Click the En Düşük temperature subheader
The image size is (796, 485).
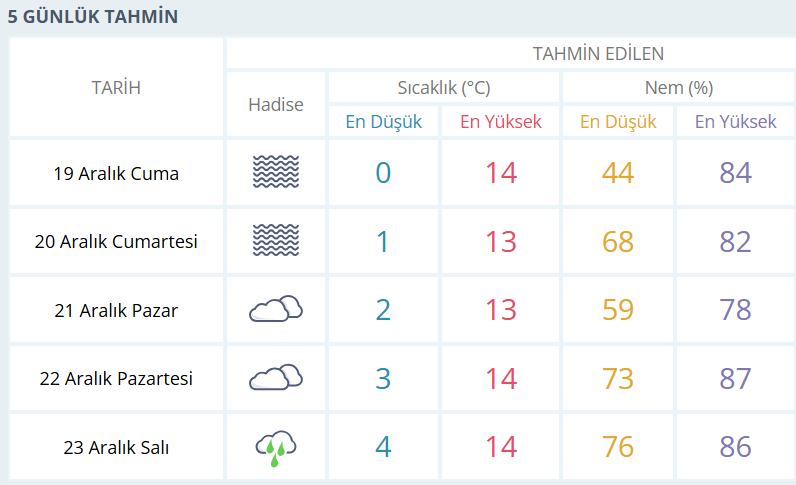384,122
